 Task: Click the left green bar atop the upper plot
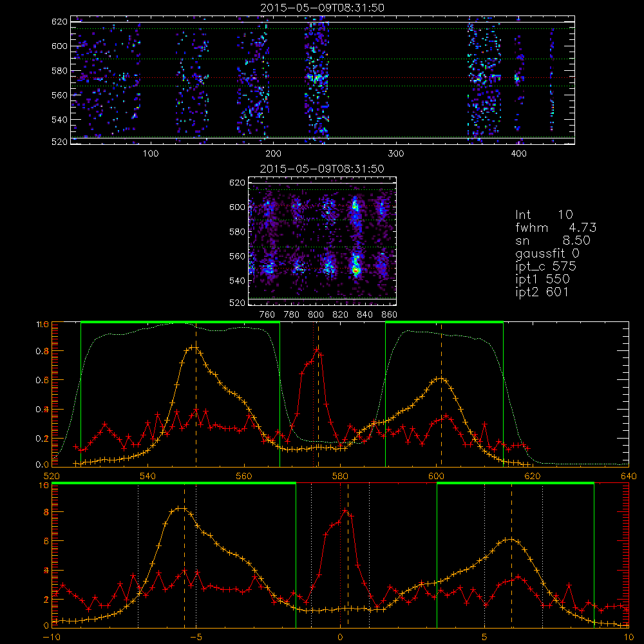pos(180,322)
